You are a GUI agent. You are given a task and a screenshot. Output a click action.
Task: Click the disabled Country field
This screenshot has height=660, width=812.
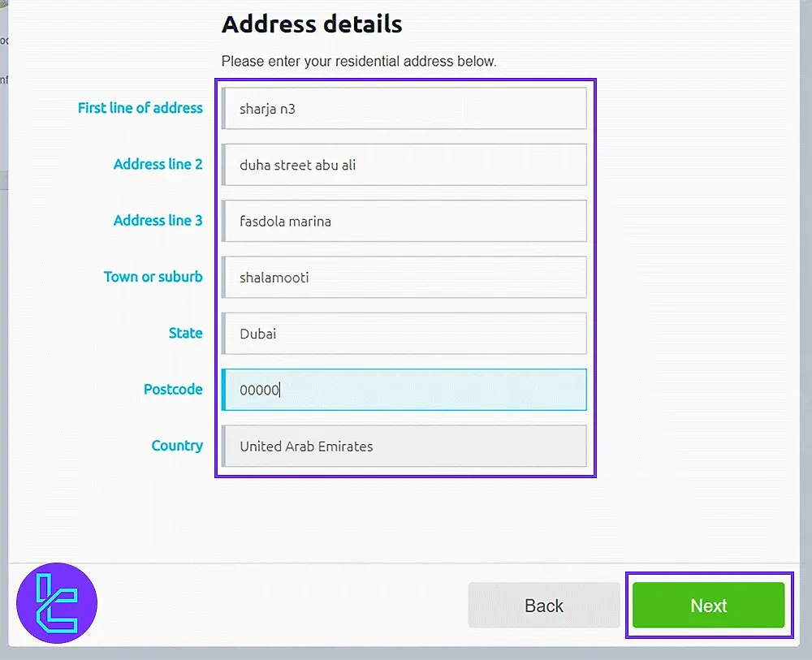click(404, 446)
